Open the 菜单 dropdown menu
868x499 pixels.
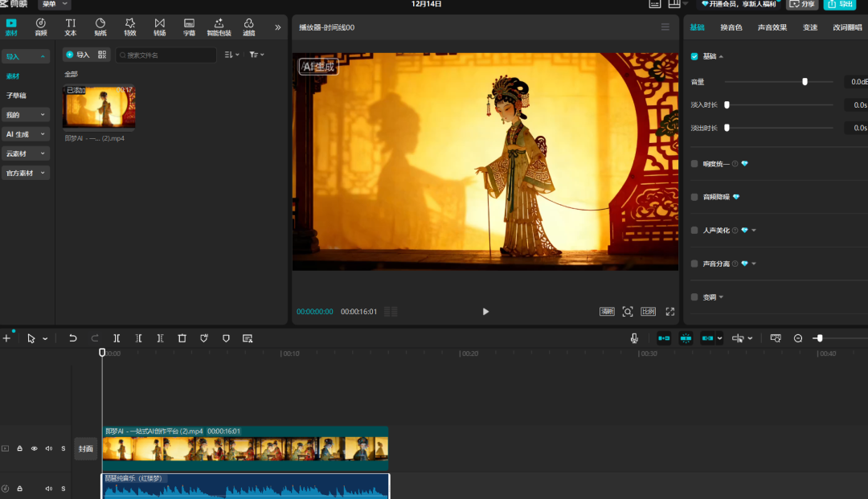click(55, 4)
